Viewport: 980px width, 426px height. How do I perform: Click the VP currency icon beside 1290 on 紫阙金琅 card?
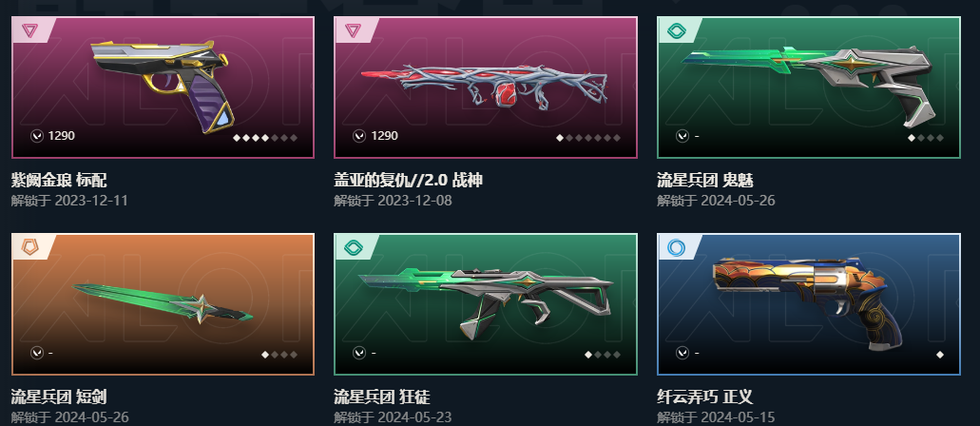(37, 136)
